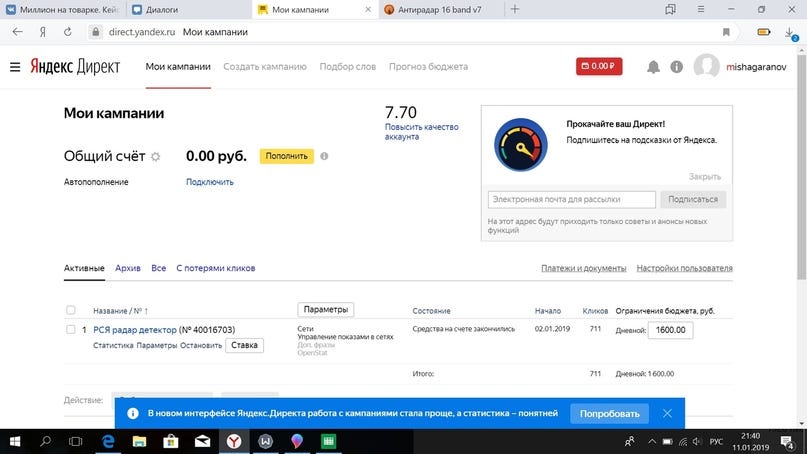
Task: Open File Explorer from taskbar
Action: click(x=139, y=441)
